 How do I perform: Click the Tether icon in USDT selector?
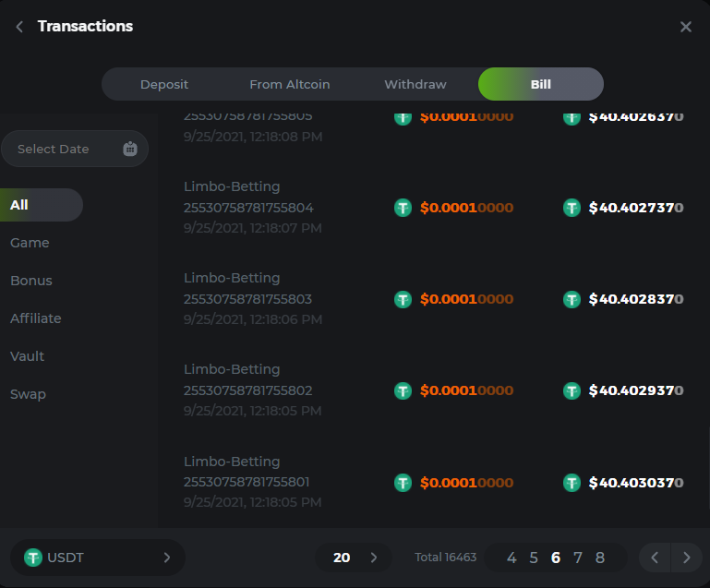33,558
